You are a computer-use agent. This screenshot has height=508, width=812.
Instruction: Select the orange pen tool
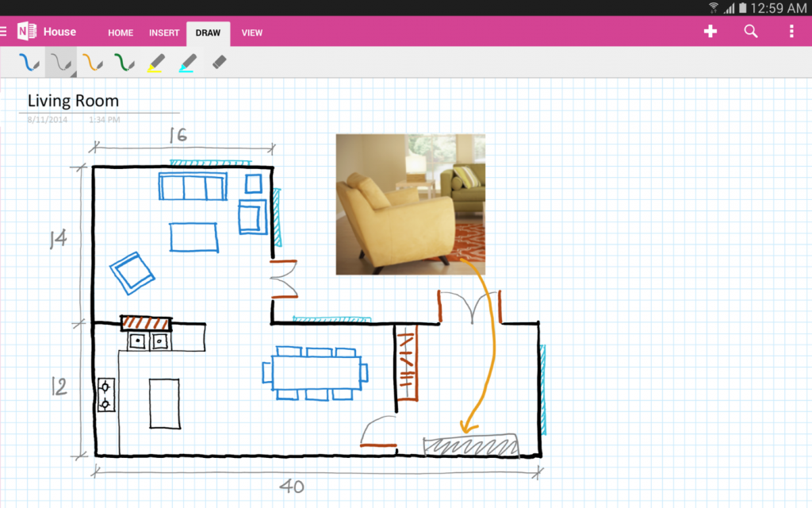tap(94, 61)
